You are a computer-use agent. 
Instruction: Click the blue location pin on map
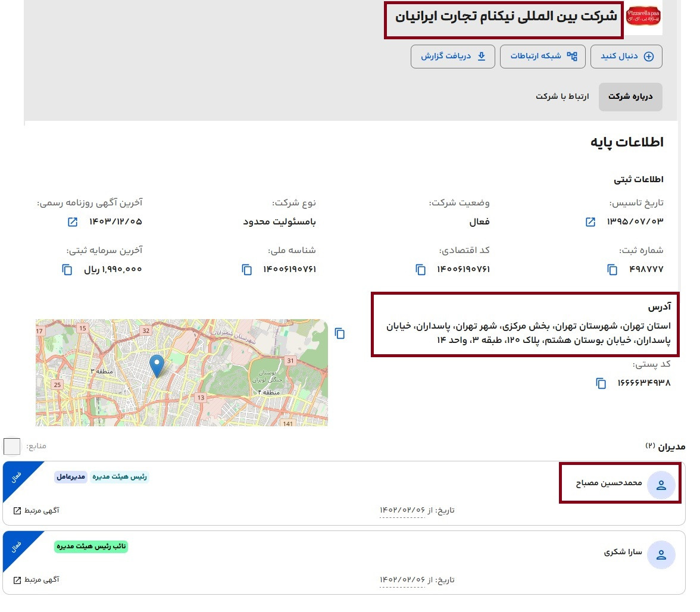point(156,365)
